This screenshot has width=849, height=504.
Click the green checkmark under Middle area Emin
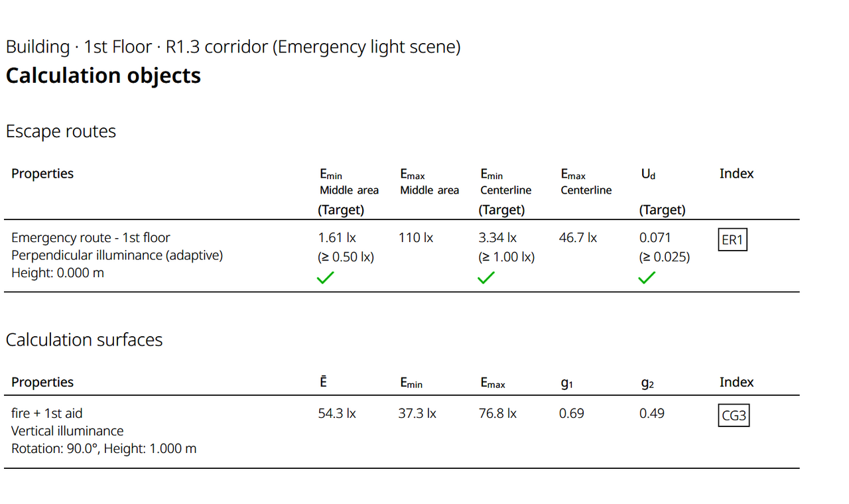pyautogui.click(x=325, y=278)
